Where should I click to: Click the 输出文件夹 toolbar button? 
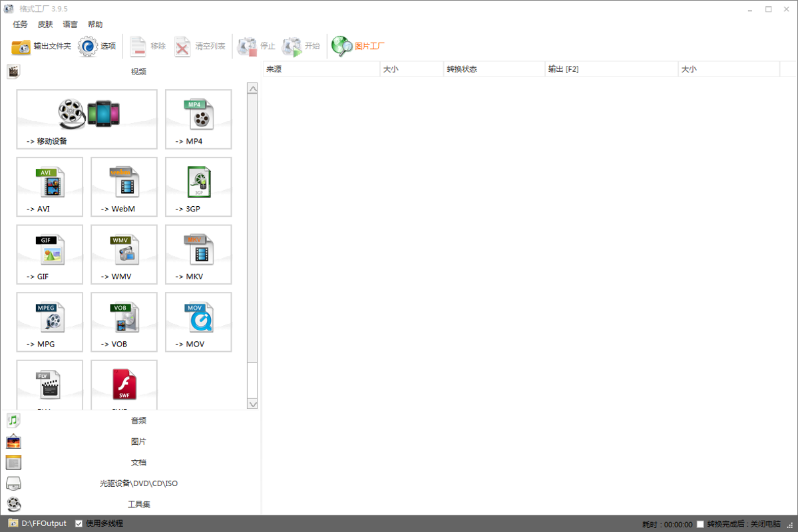pos(41,47)
